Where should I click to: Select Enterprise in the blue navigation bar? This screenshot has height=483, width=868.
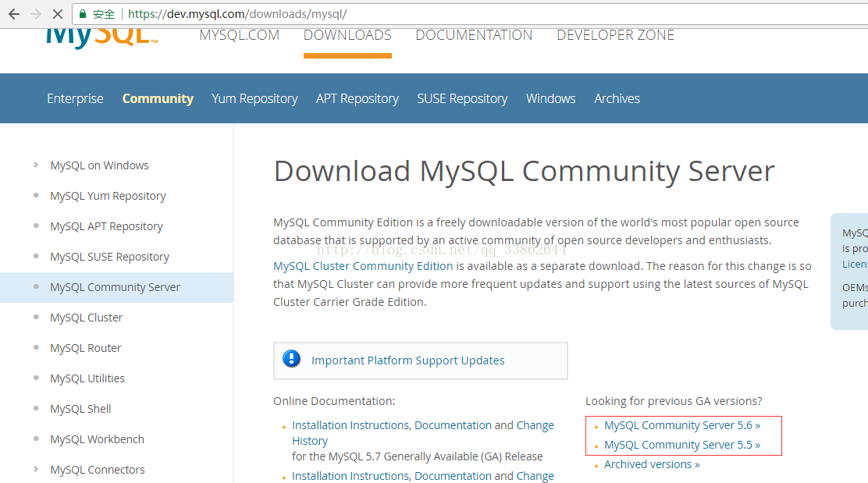point(75,98)
